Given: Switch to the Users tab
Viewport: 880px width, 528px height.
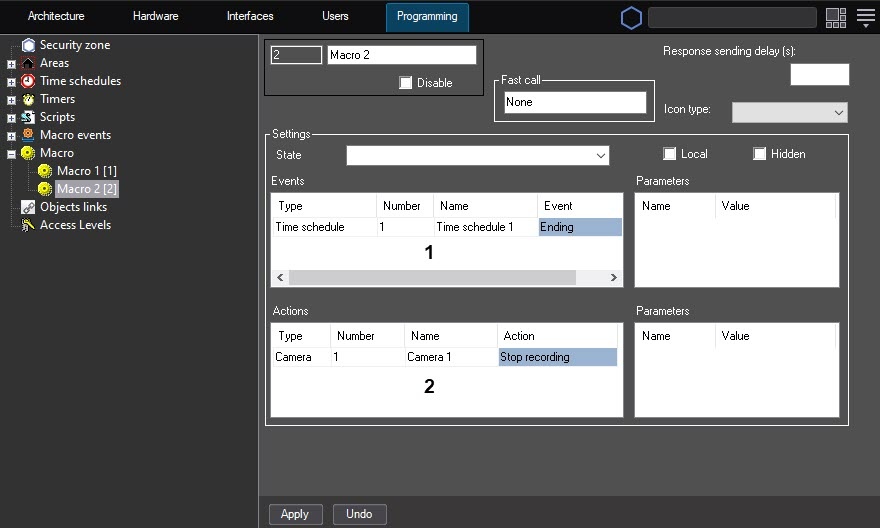Looking at the screenshot, I should [335, 16].
